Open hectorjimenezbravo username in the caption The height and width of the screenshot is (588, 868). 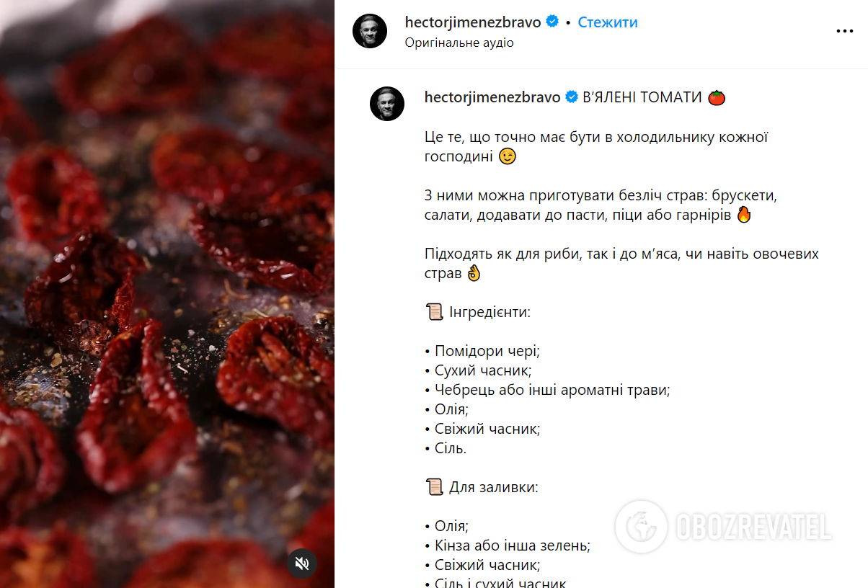click(493, 97)
